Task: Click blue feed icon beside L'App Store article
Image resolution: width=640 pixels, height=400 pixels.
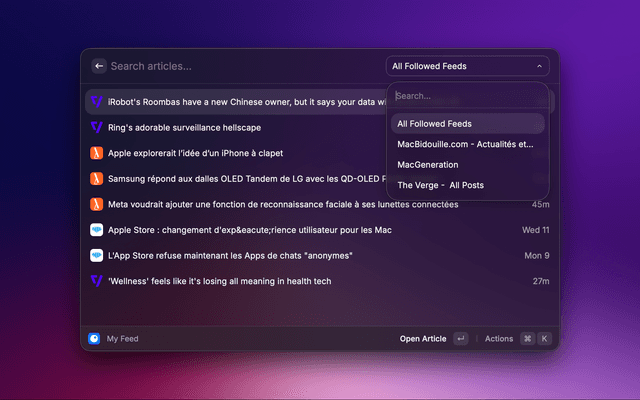Action: point(97,255)
